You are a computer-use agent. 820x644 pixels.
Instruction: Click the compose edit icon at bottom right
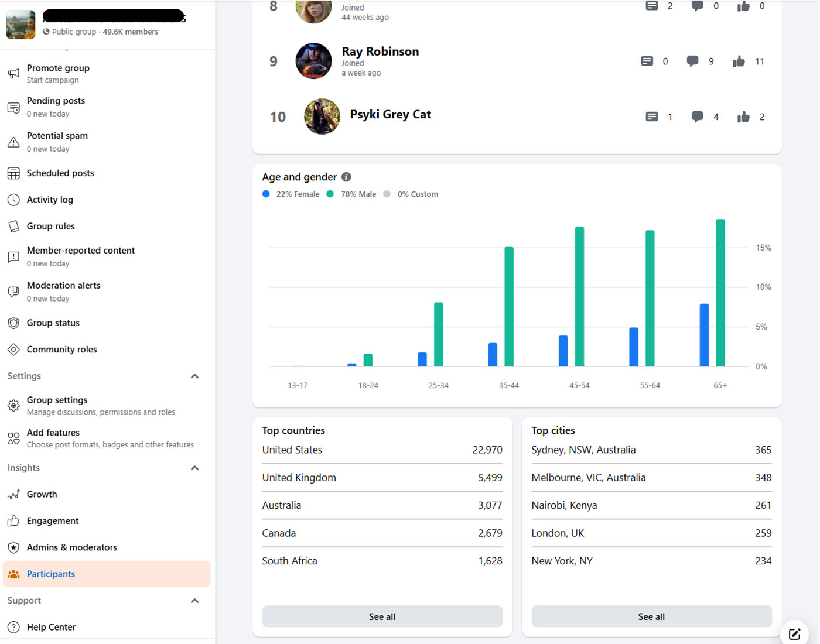click(x=794, y=633)
